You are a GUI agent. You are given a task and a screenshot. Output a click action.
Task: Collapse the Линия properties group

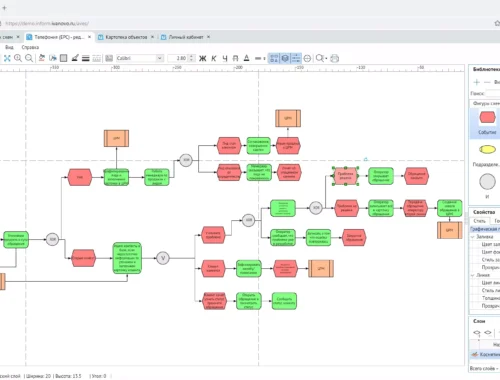coord(473,275)
